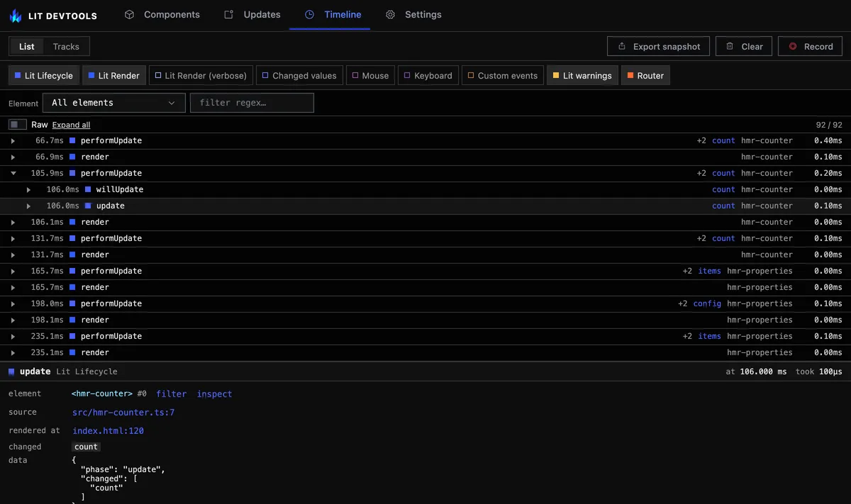
Task: Switch to the Tracks view
Action: tap(66, 47)
